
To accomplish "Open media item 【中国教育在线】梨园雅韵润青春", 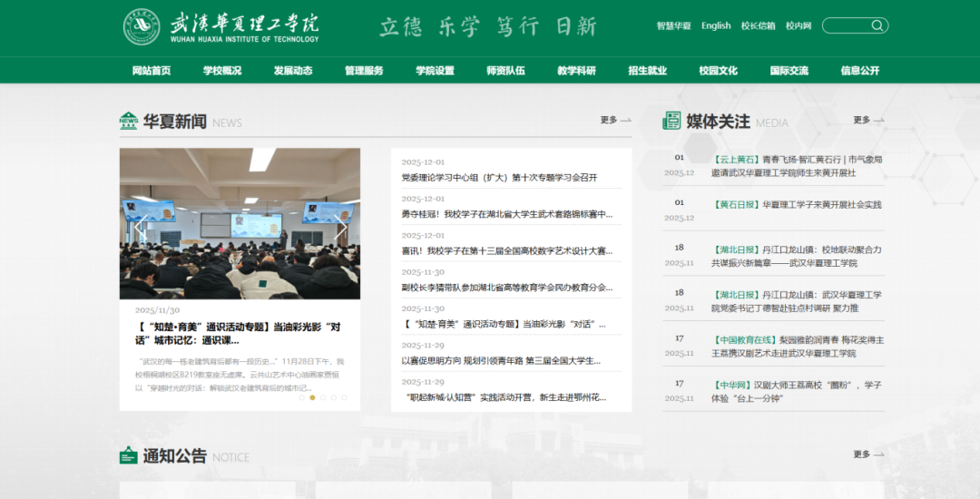I will tap(797, 347).
